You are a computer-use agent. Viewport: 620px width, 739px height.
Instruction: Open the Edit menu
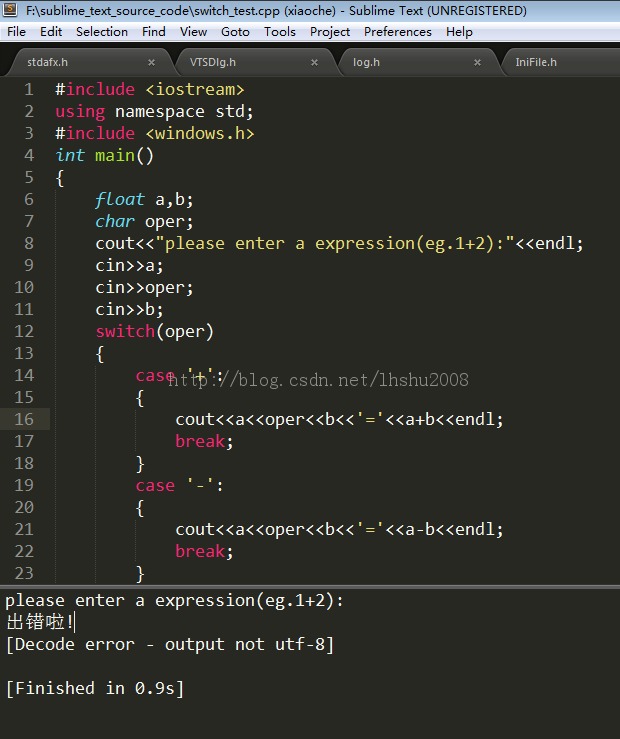51,31
